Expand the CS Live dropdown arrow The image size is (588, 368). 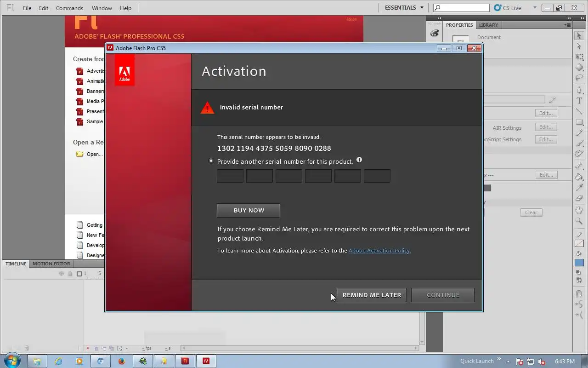pyautogui.click(x=535, y=8)
